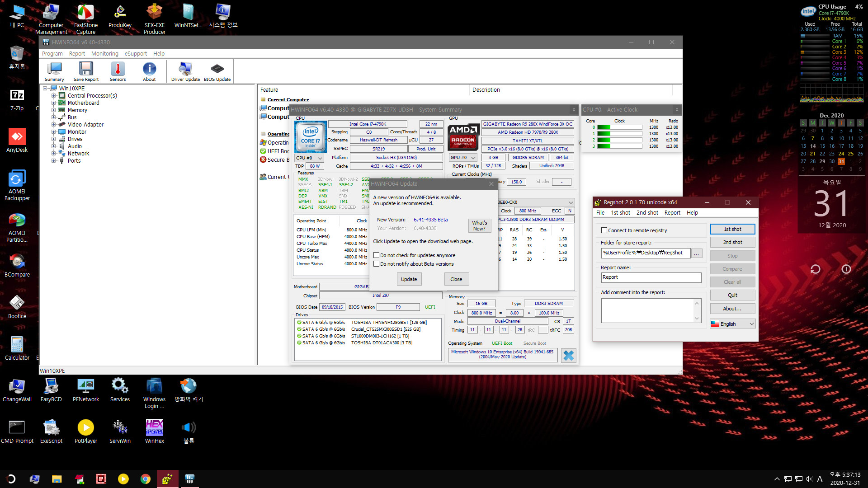868x488 pixels.
Task: Expand the Memory tree node
Action: point(53,110)
